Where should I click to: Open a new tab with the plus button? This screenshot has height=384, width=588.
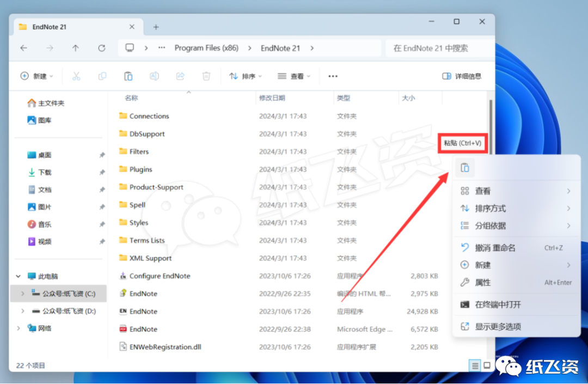coord(156,27)
